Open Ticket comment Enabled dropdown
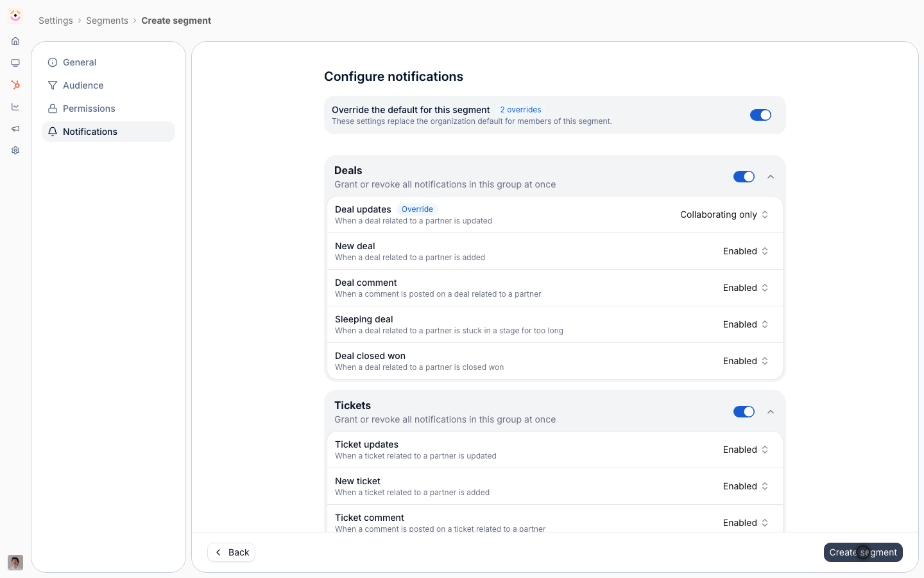Viewport: 924px width, 578px height. [746, 523]
